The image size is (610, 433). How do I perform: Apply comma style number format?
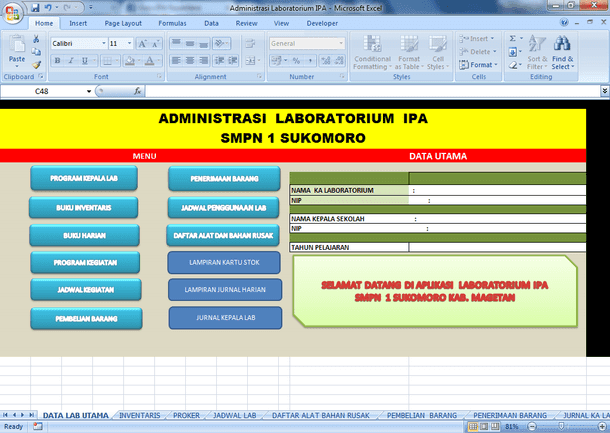click(310, 61)
